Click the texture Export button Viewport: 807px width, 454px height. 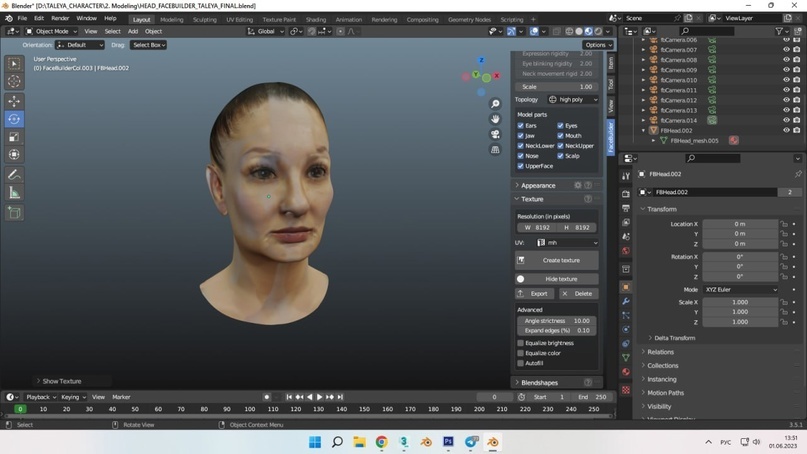(x=534, y=293)
